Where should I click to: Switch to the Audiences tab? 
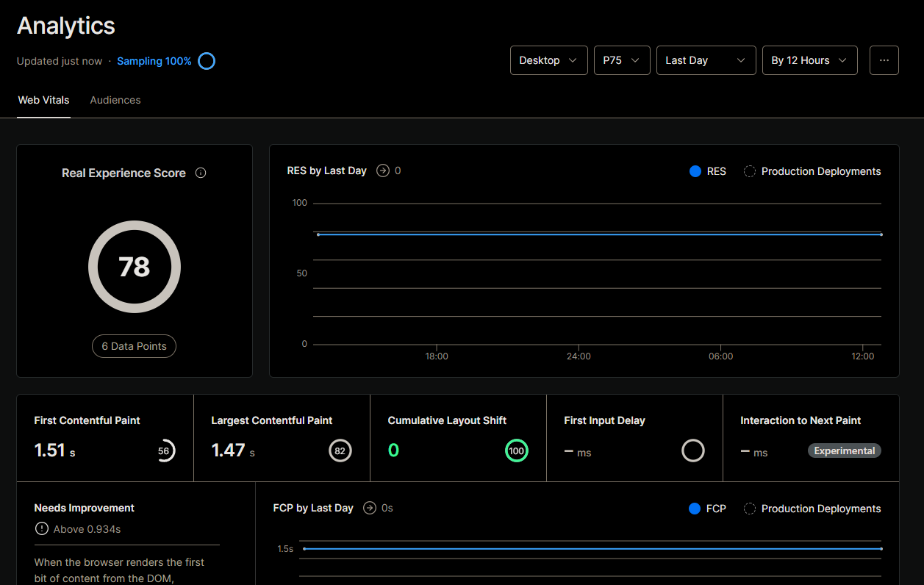point(115,100)
